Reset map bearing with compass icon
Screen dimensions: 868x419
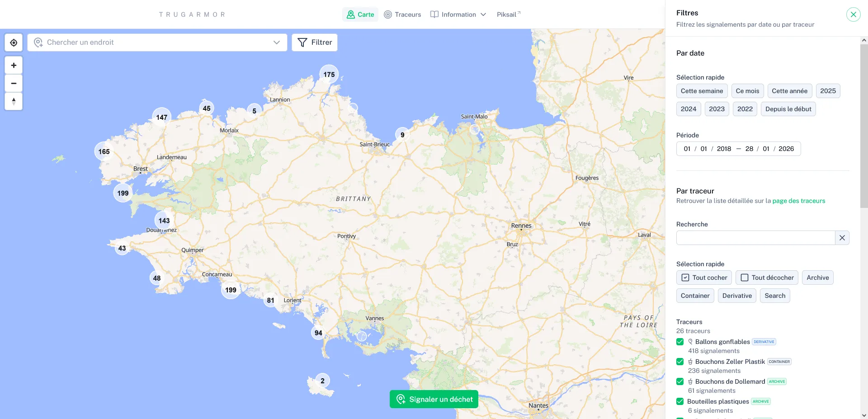pyautogui.click(x=14, y=101)
